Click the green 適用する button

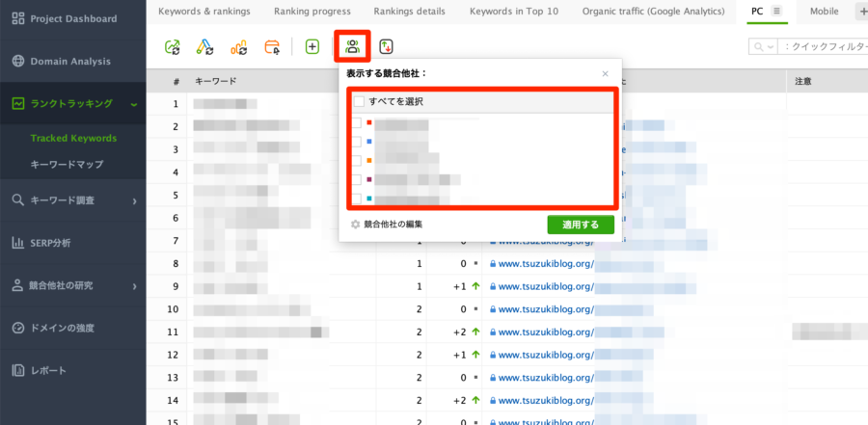581,225
